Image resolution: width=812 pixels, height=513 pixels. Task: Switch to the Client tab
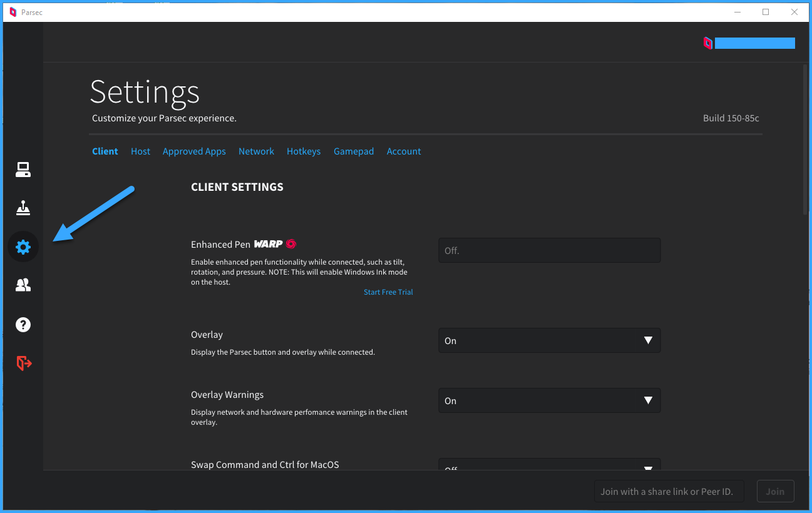105,151
